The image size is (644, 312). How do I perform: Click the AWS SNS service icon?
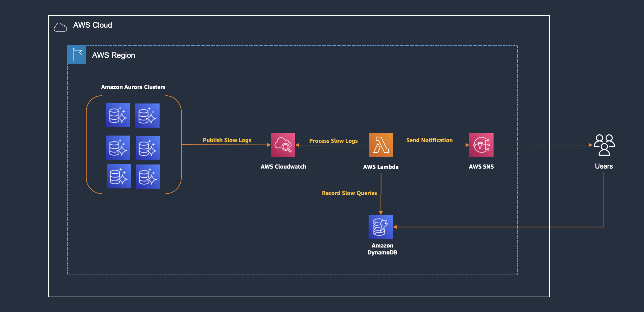(x=481, y=145)
